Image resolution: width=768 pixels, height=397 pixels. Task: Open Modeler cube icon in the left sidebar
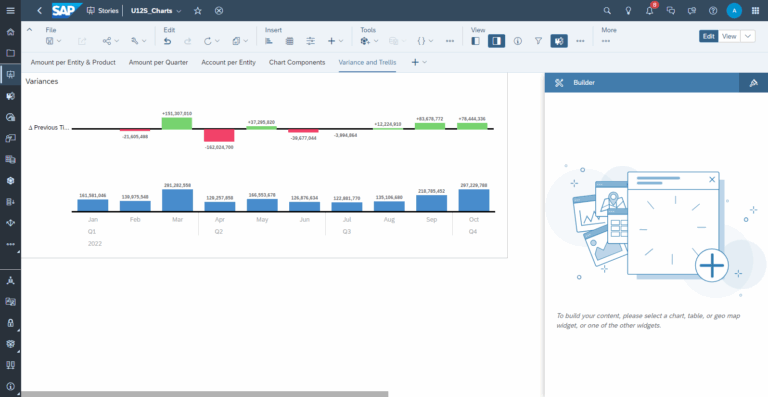[x=10, y=181]
